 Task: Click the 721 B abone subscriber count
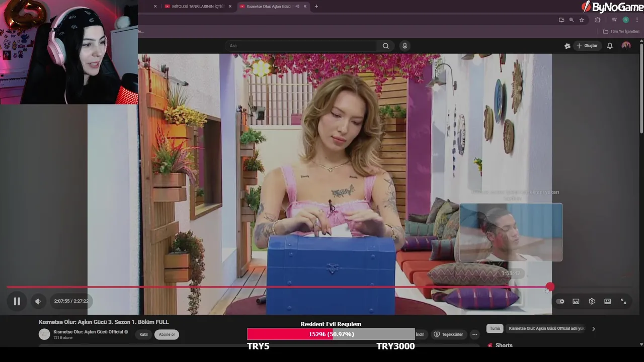(63, 338)
